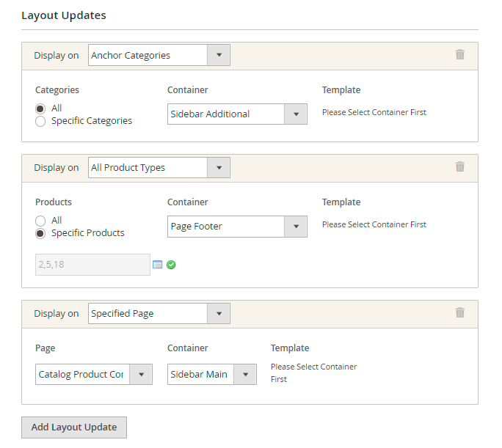
Task: Expand the Page Footer container dropdown
Action: click(236, 227)
